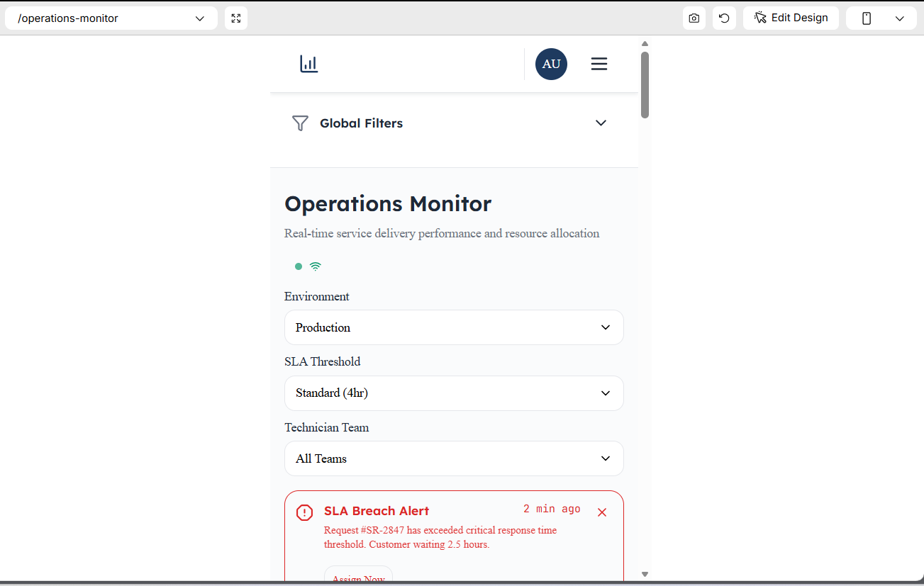The image size is (924, 586).
Task: Click the SLA Breach Alert title text
Action: click(x=377, y=511)
